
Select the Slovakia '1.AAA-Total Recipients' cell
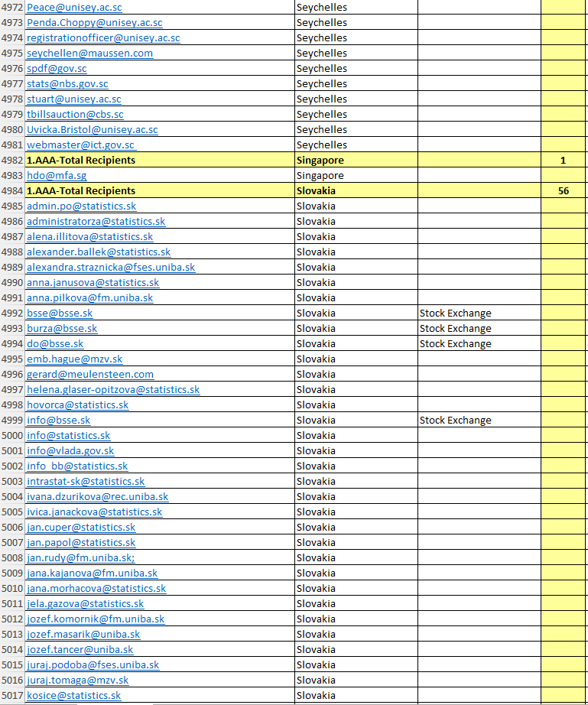(160, 190)
